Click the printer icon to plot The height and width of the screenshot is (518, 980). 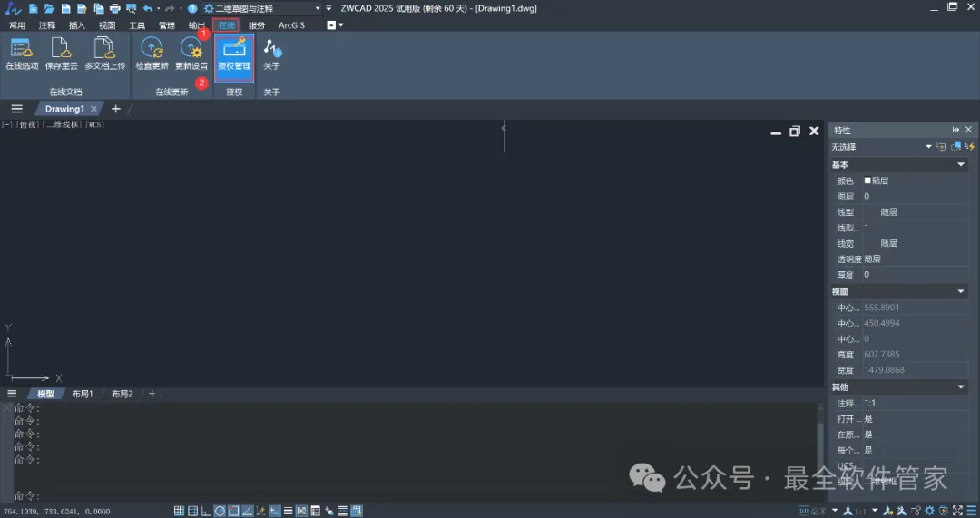coord(115,9)
